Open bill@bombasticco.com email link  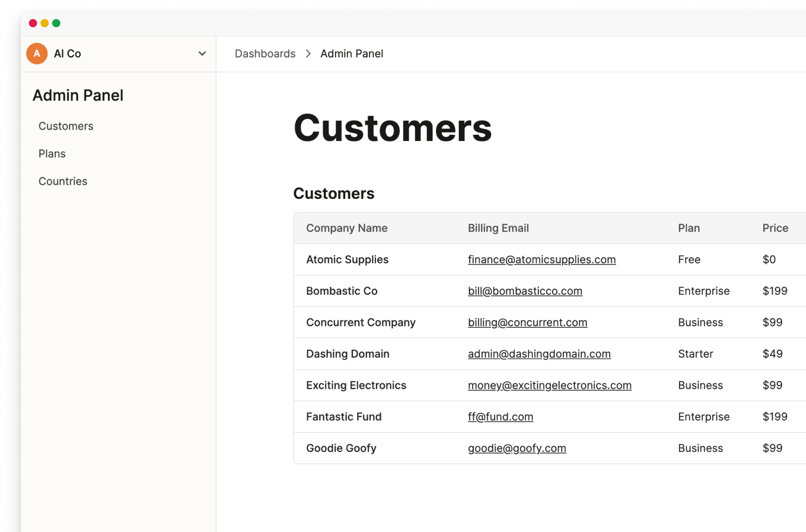[525, 291]
